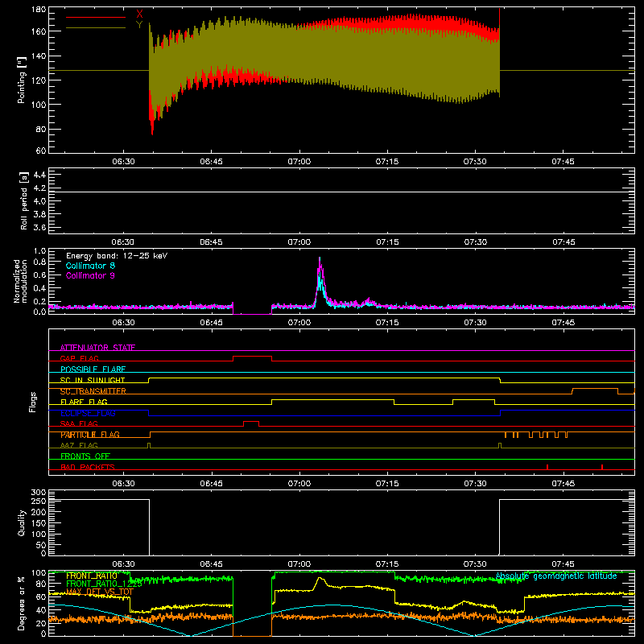The width and height of the screenshot is (644, 644).
Task: Click 07:00 time label under Pointing plot
Action: click(x=299, y=162)
